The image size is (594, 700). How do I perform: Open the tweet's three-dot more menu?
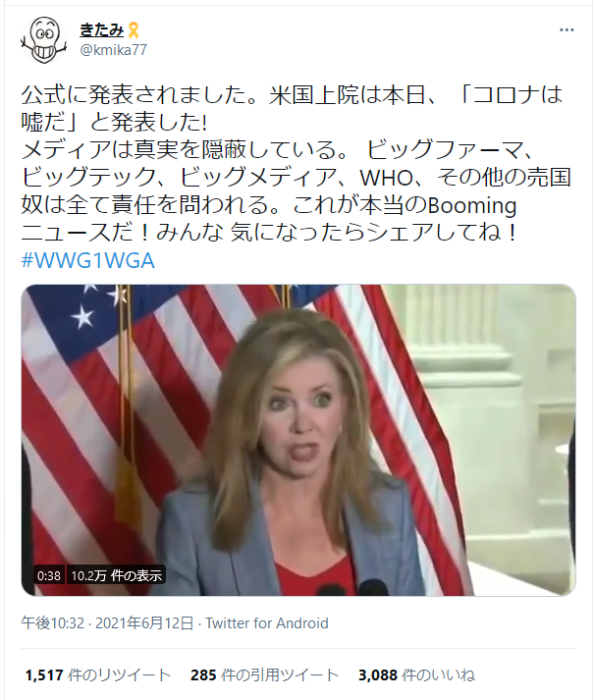coord(567,29)
